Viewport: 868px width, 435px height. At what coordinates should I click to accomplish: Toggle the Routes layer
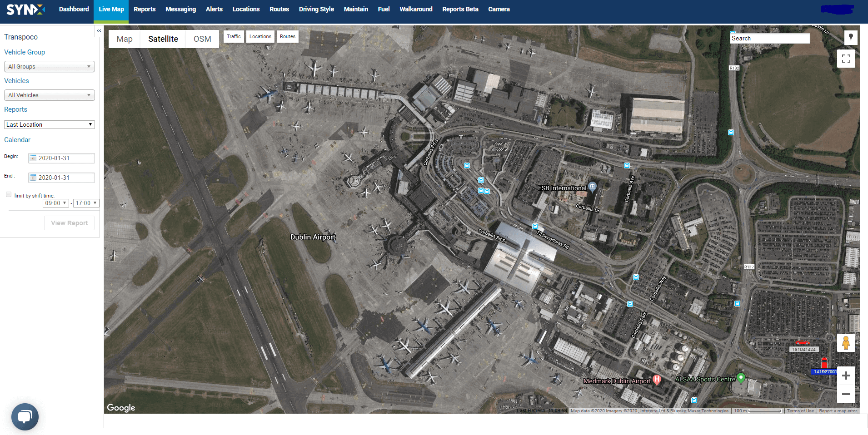coord(287,36)
